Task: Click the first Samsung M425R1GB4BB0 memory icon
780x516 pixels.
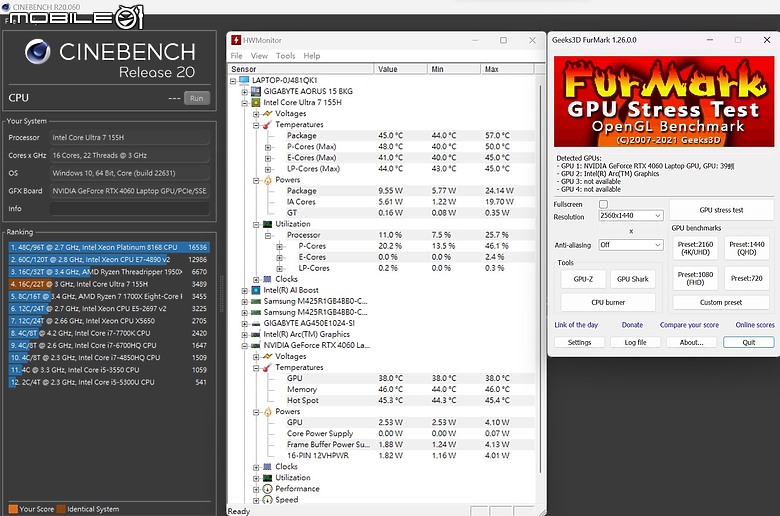Action: 256,301
